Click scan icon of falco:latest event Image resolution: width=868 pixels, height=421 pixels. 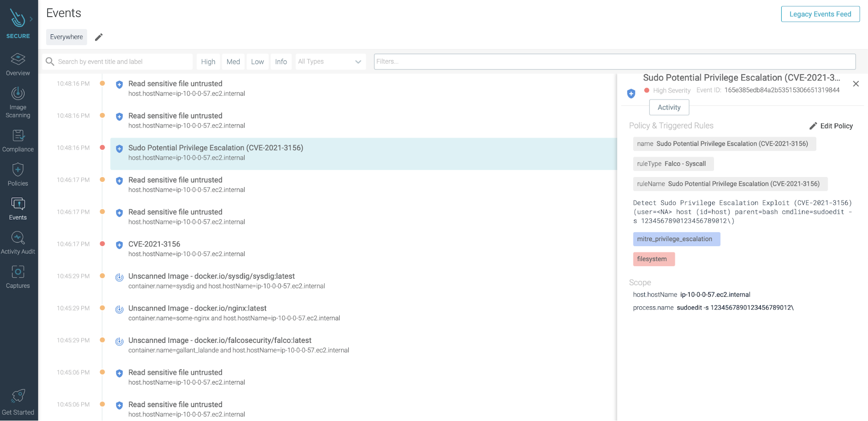pos(119,341)
